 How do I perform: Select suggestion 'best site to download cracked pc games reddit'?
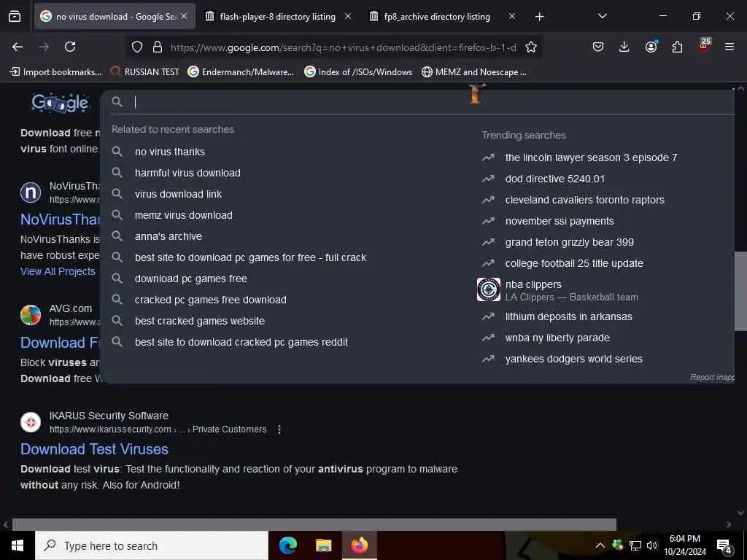[x=241, y=342]
